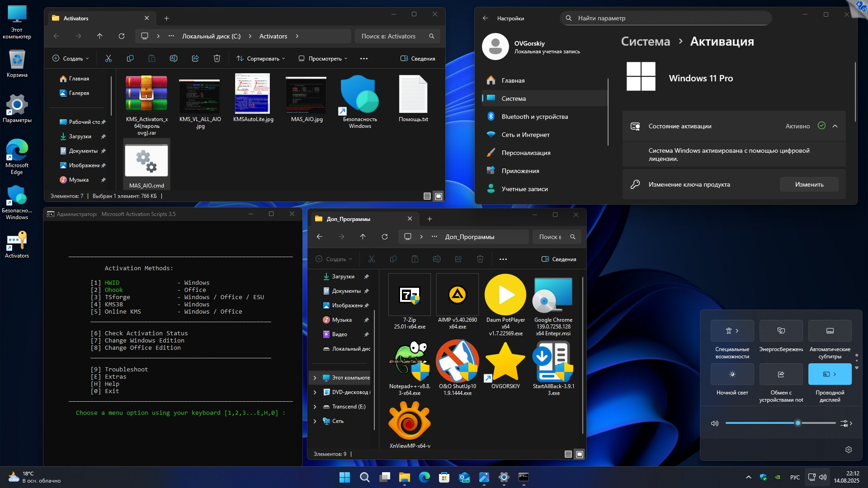Click the quick settings gear icon

click(849, 450)
